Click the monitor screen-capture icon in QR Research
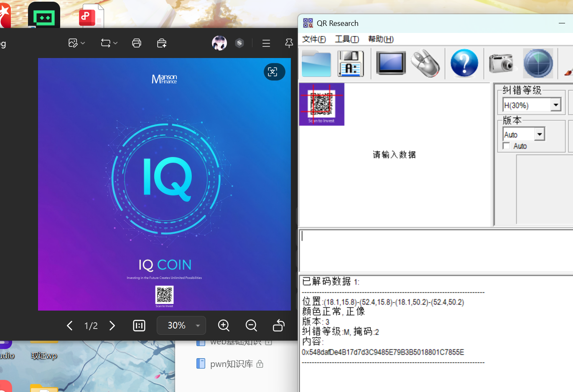 (391, 63)
